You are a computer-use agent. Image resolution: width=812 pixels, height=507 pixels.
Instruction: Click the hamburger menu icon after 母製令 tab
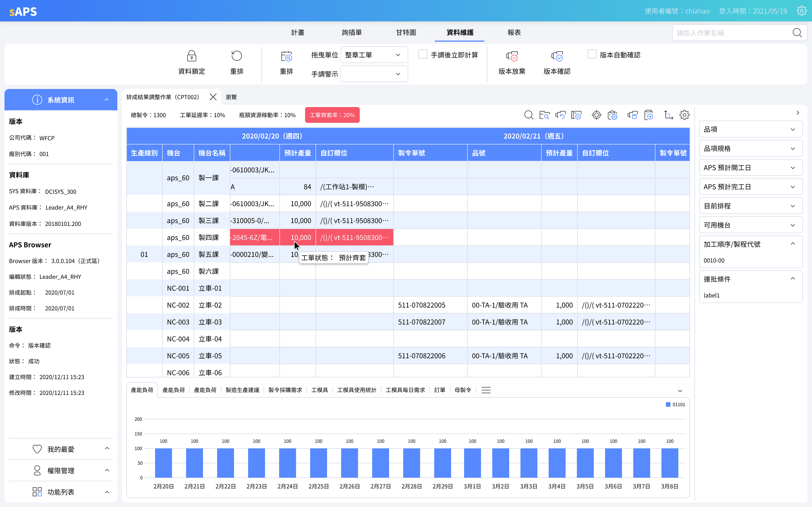click(486, 390)
